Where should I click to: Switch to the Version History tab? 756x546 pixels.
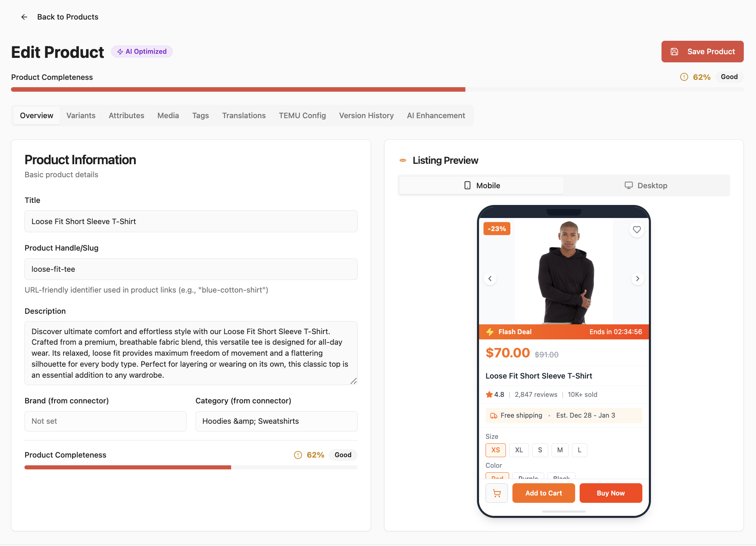(x=366, y=115)
